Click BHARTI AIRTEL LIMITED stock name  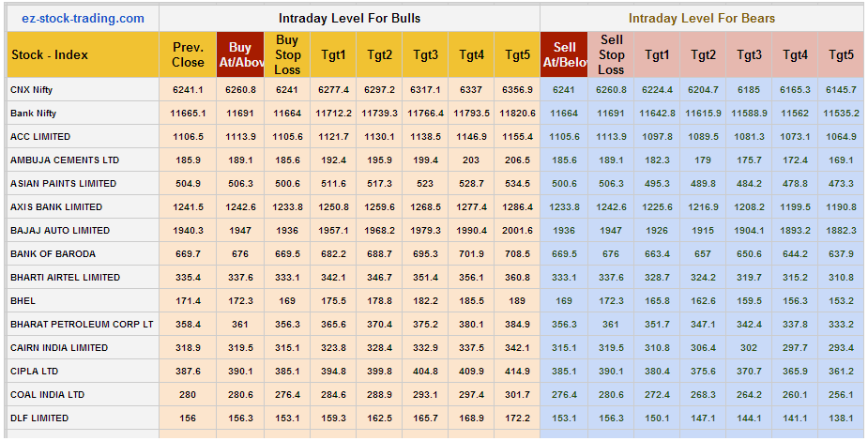click(x=65, y=278)
